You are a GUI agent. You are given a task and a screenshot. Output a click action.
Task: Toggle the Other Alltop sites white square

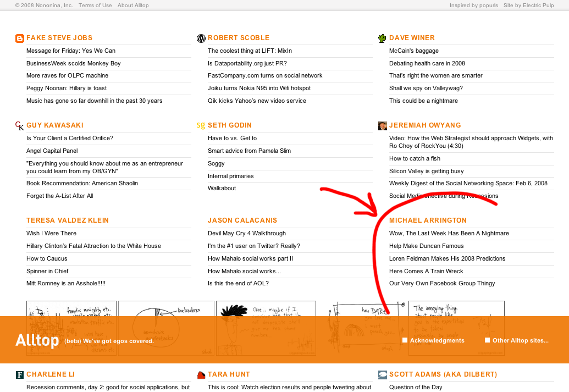[487, 340]
